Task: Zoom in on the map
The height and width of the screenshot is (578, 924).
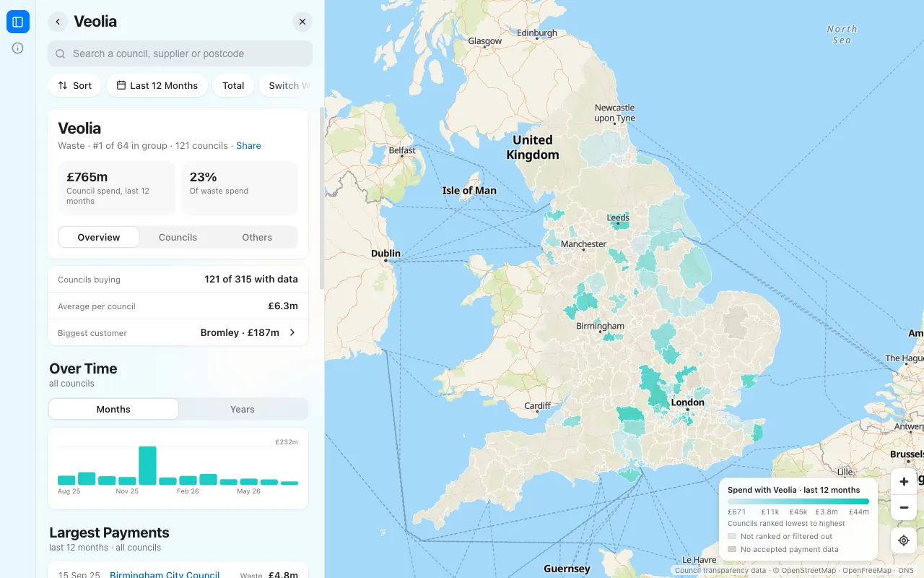Action: click(x=904, y=481)
